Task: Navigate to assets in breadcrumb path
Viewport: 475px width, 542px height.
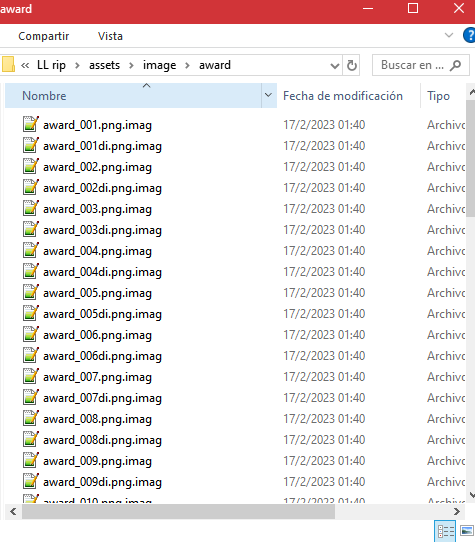Action: pos(104,65)
